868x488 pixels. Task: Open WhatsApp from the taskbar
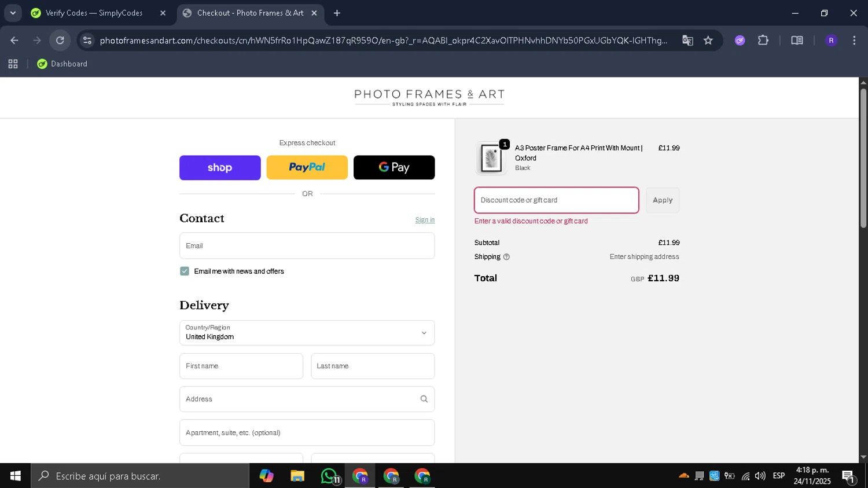tap(329, 476)
